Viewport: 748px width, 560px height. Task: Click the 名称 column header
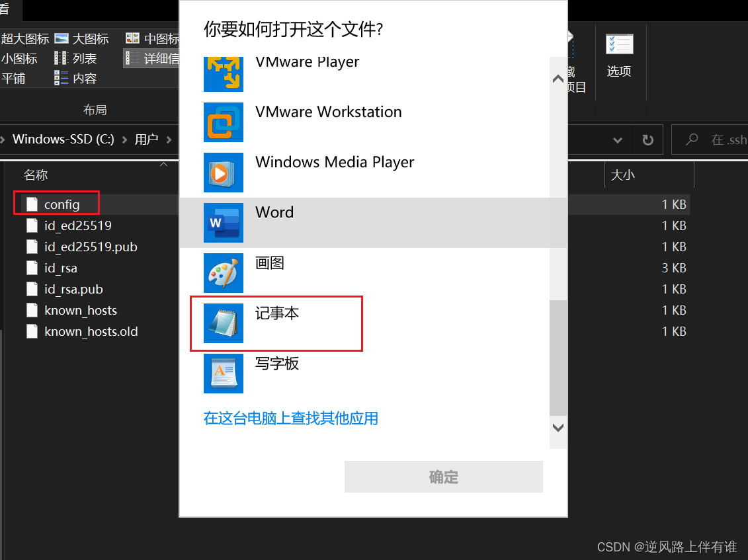[36, 175]
